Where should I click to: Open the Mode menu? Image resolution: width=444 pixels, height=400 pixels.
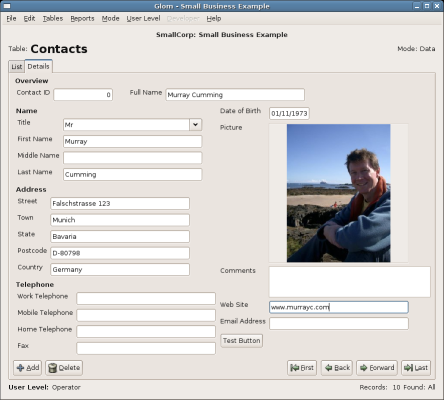click(111, 19)
